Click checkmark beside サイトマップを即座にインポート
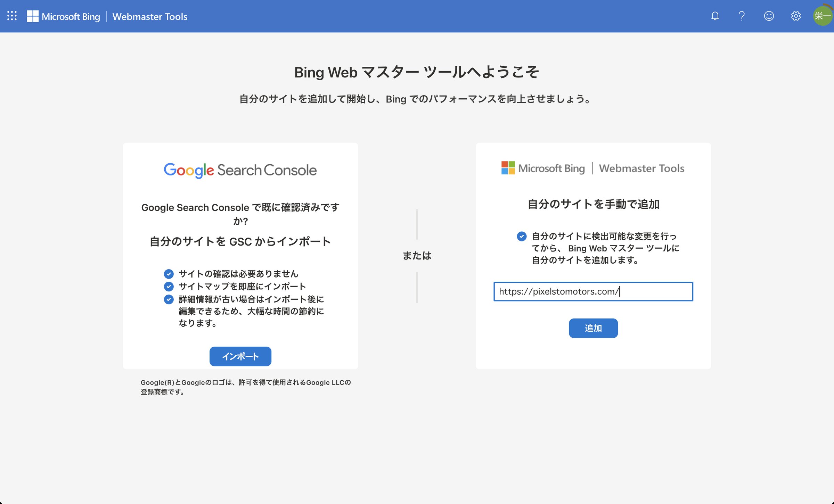The image size is (834, 504). [x=169, y=287]
